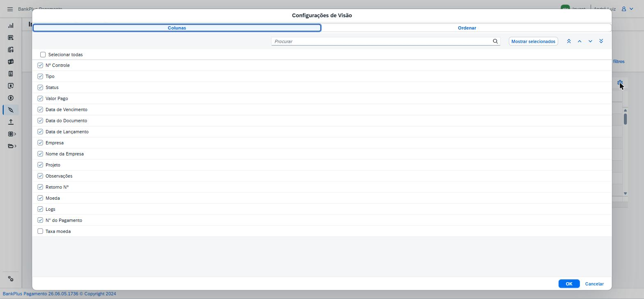644x299 pixels.
Task: Uncheck the Status column checkbox
Action: pyautogui.click(x=40, y=87)
